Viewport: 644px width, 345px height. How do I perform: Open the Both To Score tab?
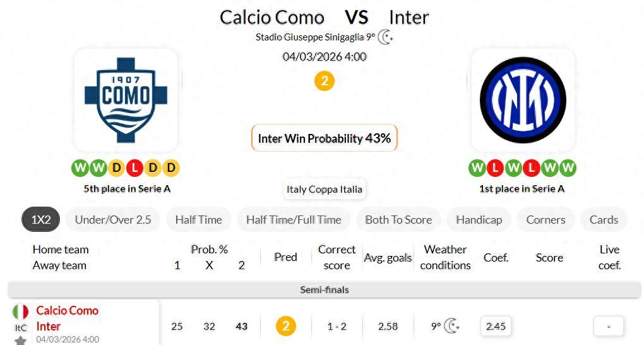(398, 220)
